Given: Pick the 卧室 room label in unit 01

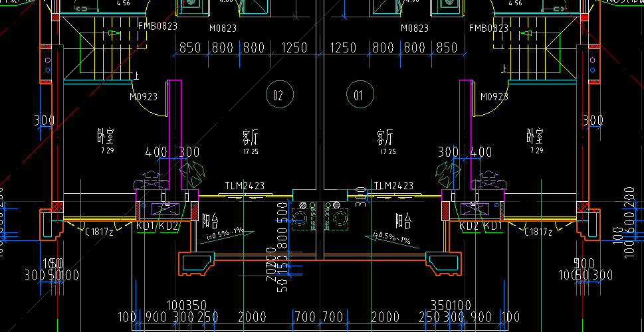Looking at the screenshot, I should click(x=535, y=137).
